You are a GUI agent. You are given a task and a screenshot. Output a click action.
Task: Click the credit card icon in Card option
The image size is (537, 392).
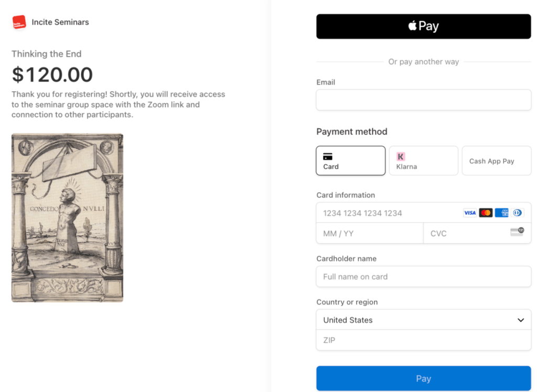click(328, 156)
